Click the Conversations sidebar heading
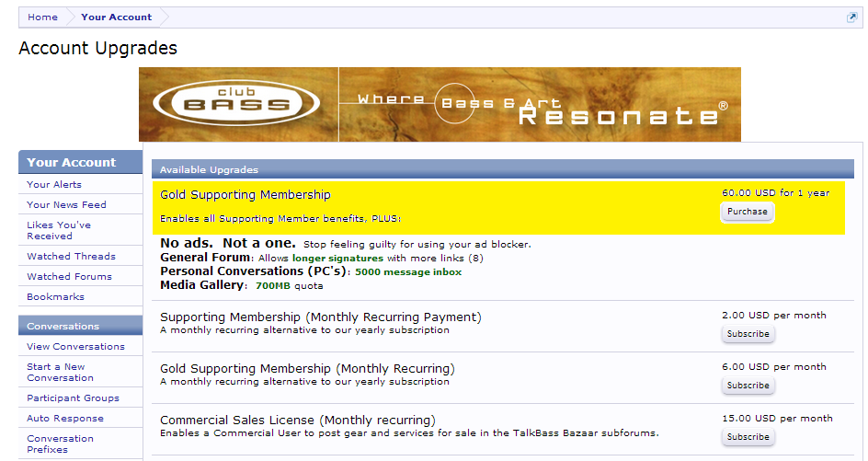The height and width of the screenshot is (461, 868). (80, 326)
